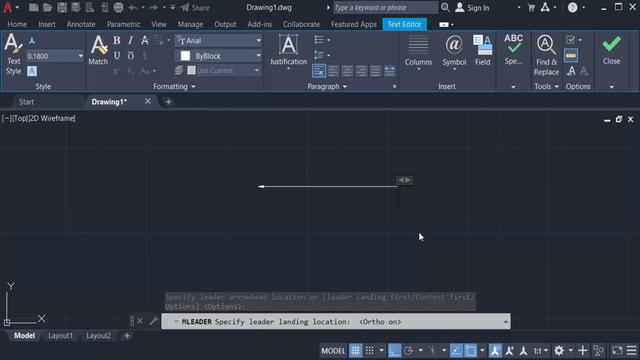Click the column width handle on text box

[404, 180]
